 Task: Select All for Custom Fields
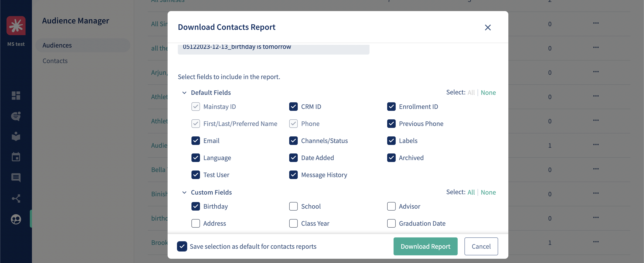click(471, 192)
